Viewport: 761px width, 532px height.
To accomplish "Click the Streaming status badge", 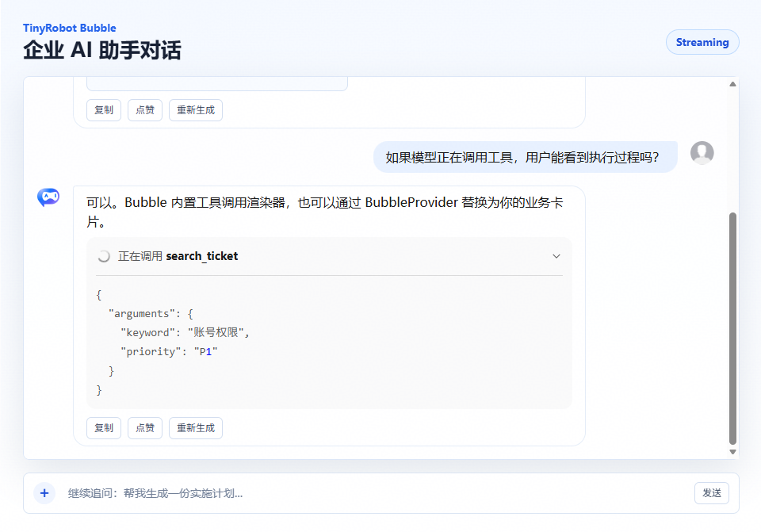I will click(x=702, y=42).
